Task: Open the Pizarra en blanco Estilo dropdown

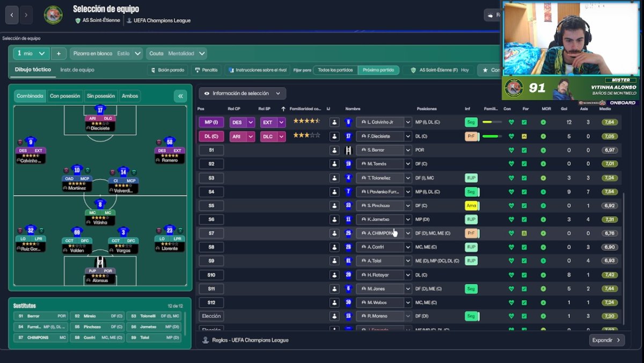Action: point(106,54)
